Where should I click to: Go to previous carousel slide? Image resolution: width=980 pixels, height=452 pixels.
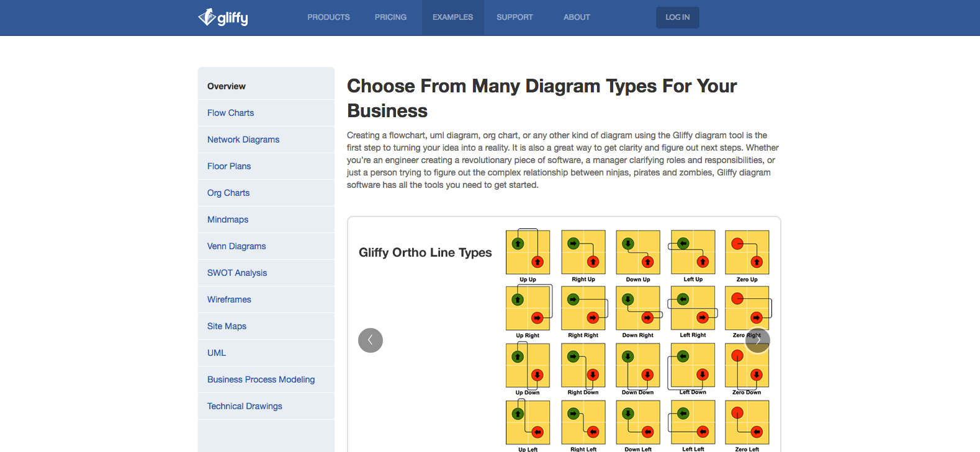pos(371,340)
